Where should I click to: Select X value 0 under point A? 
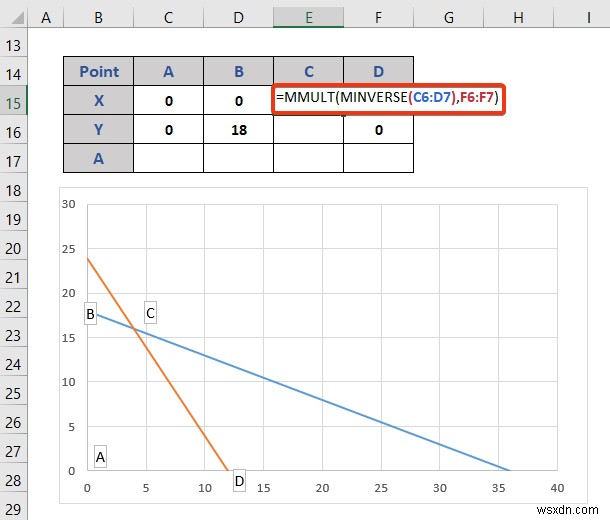pyautogui.click(x=168, y=100)
